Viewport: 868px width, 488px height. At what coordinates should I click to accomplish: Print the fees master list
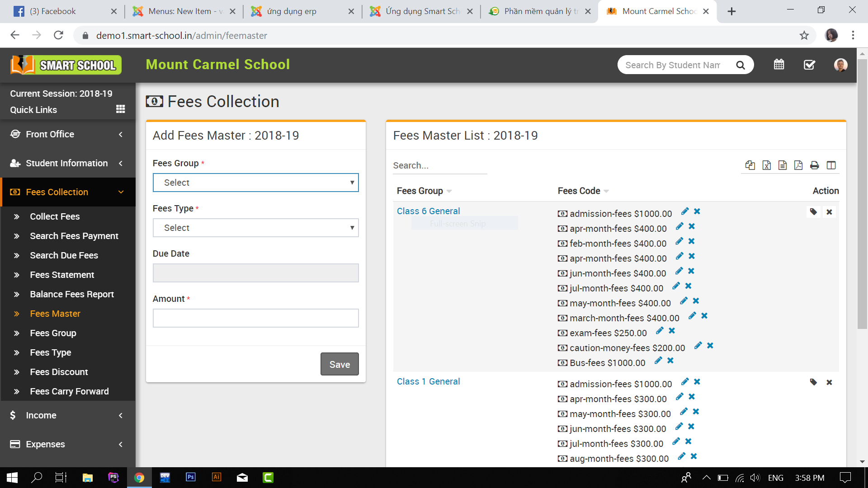815,165
